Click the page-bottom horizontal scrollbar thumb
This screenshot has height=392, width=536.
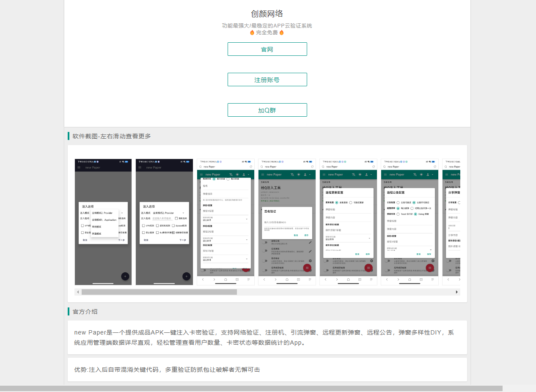[251, 388]
